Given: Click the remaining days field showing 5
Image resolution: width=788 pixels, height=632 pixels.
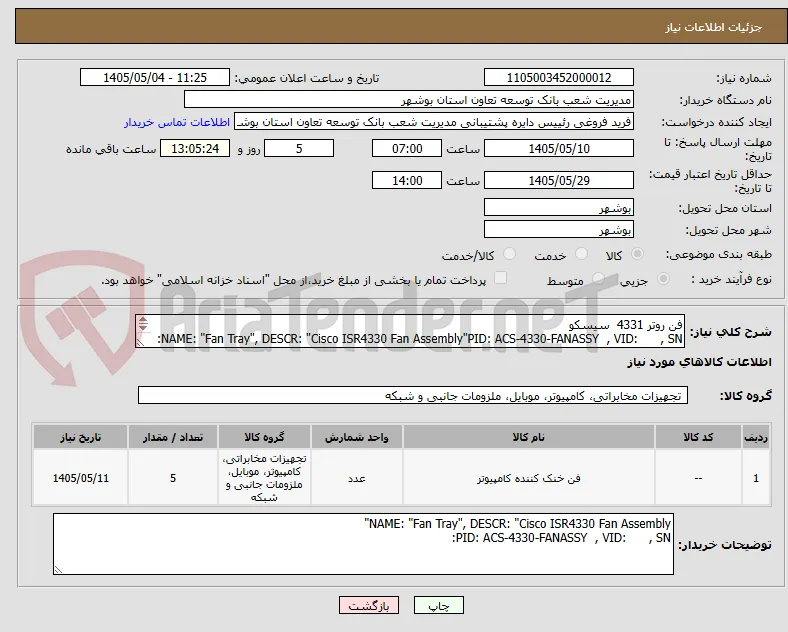Looking at the screenshot, I should click(x=299, y=149).
